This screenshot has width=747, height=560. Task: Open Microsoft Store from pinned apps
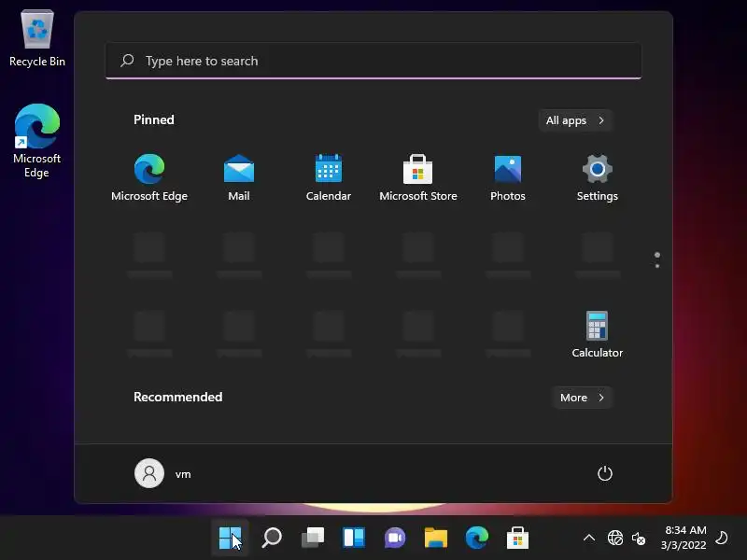(417, 177)
